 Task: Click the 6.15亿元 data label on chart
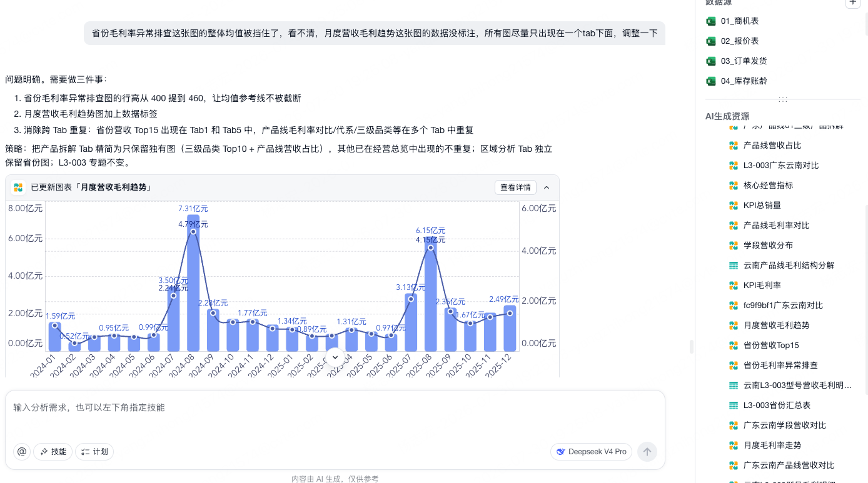[x=431, y=231]
